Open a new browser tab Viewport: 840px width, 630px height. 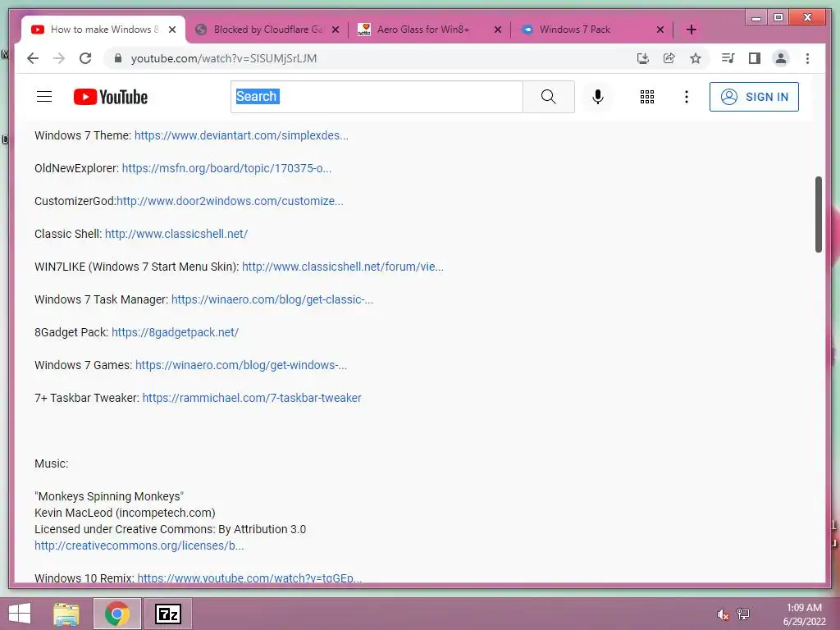[x=691, y=30]
